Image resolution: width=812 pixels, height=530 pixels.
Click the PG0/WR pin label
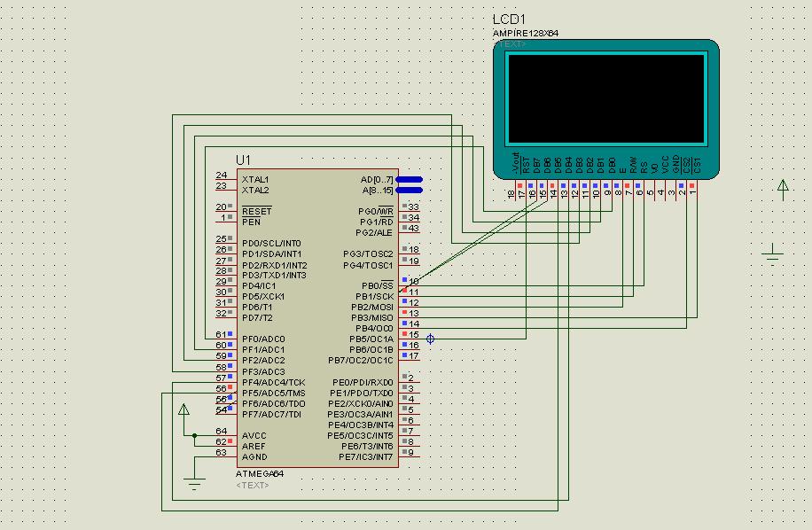[x=376, y=211]
